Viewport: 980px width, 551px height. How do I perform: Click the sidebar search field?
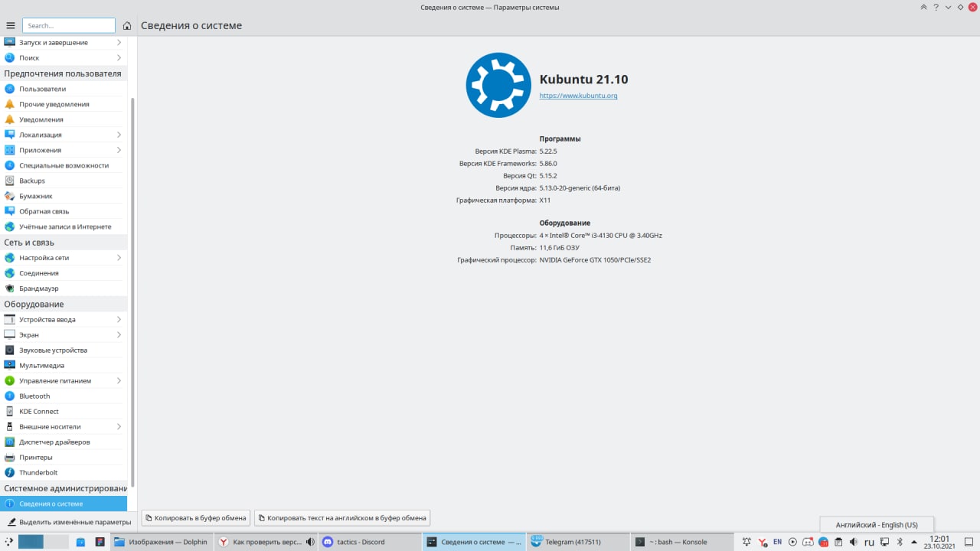pos(69,25)
